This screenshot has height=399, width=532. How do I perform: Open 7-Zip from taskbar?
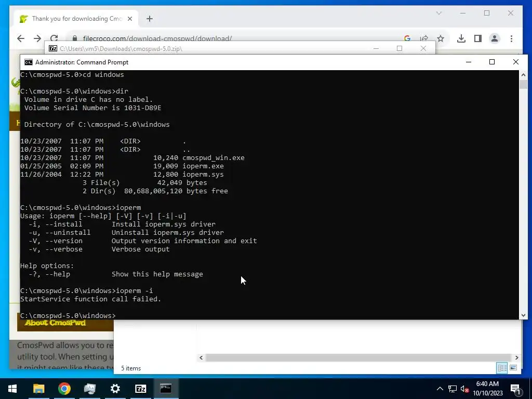140,389
